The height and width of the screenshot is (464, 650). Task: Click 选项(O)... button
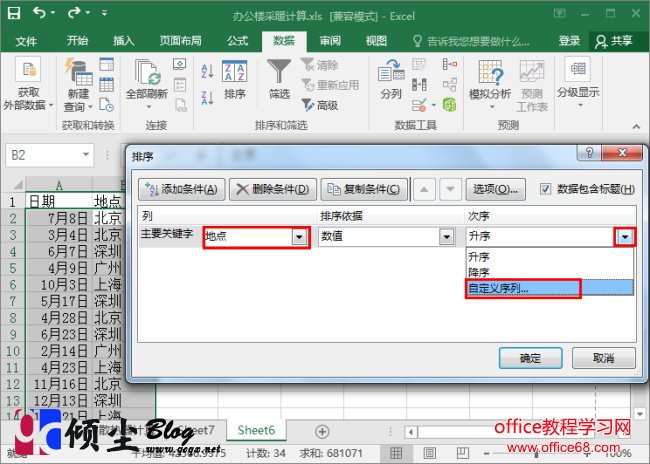click(x=496, y=189)
